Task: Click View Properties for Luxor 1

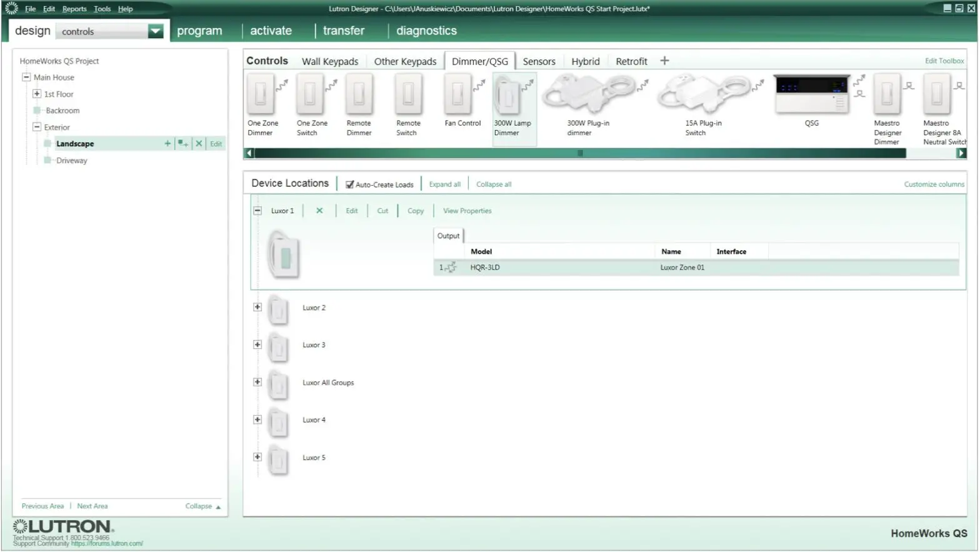Action: pos(467,211)
